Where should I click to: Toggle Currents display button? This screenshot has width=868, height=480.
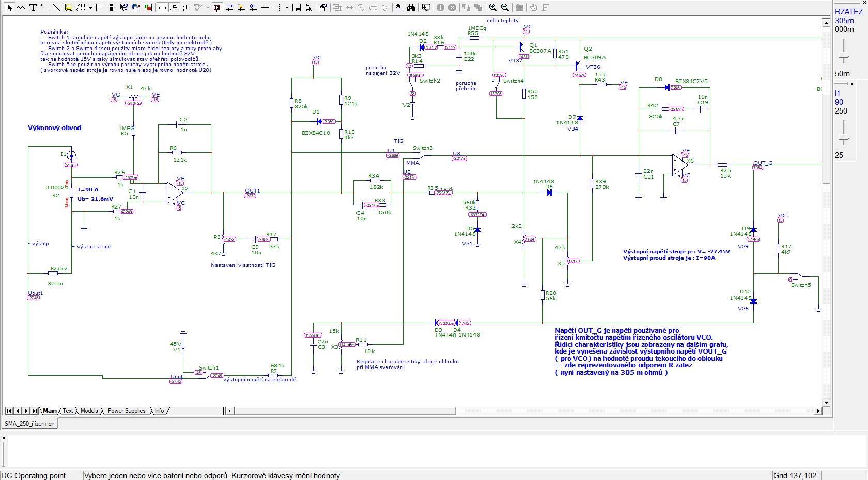(x=229, y=8)
